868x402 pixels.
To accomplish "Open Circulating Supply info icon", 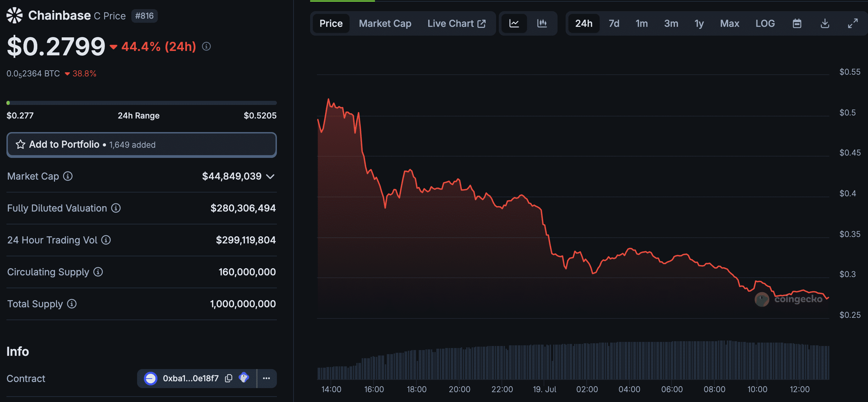I will (x=98, y=272).
